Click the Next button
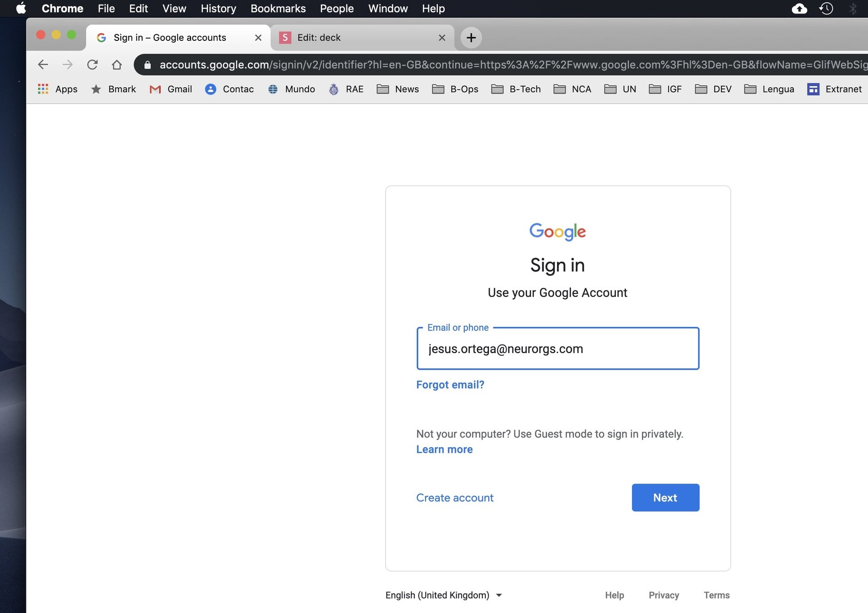The width and height of the screenshot is (868, 613). click(x=665, y=498)
